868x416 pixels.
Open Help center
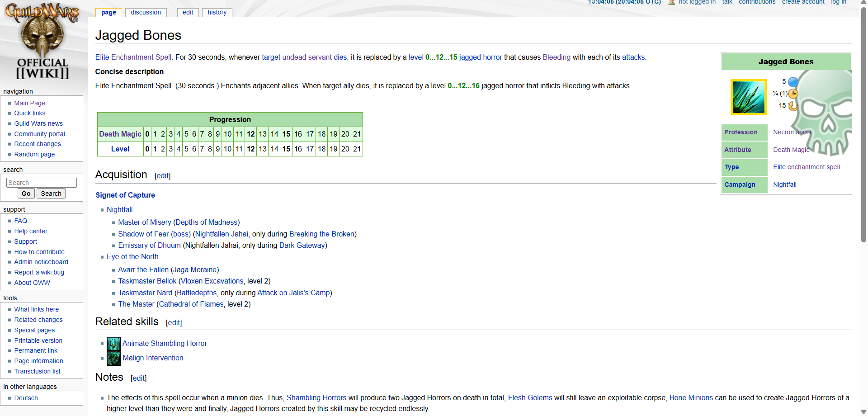click(31, 231)
